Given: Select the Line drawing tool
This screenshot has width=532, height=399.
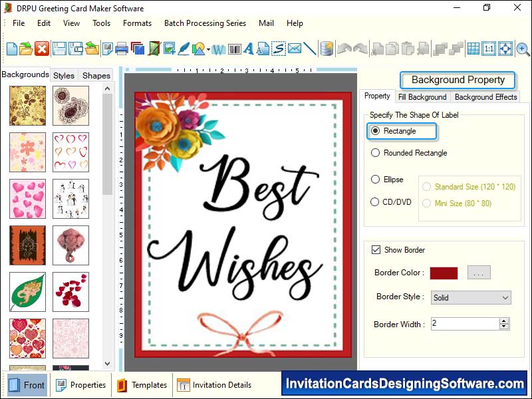Looking at the screenshot, I should [310, 49].
